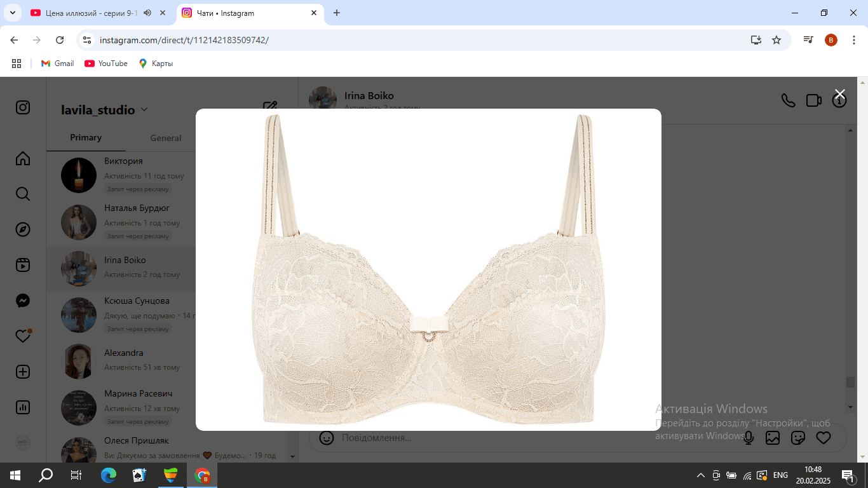Viewport: 868px width, 488px height.
Task: Launch Microsoft Edge from the taskbar
Action: pos(109,475)
